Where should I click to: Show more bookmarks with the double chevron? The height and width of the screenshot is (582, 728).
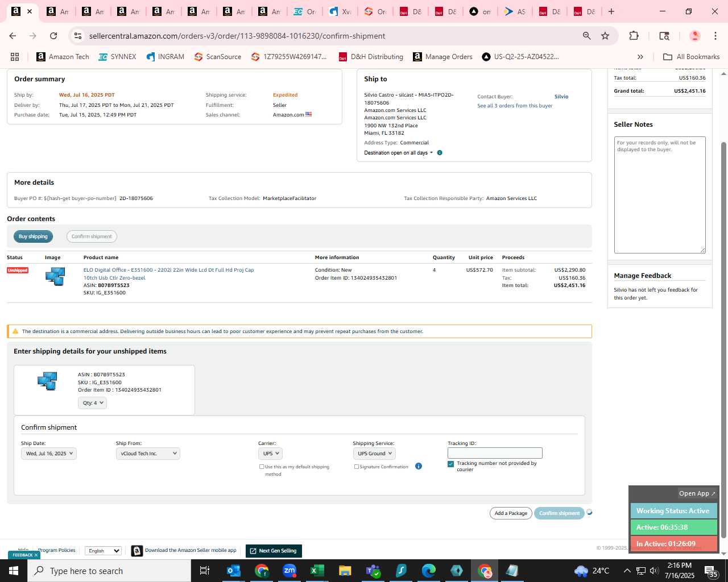click(640, 57)
